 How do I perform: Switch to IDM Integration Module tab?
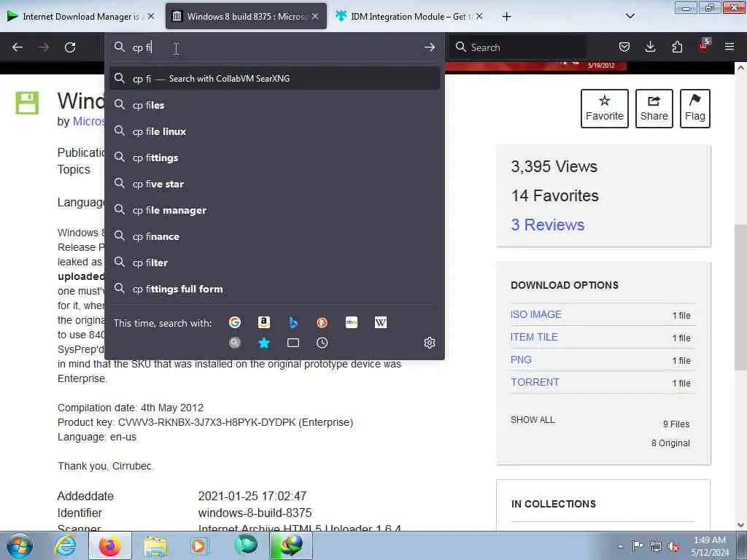tap(410, 17)
